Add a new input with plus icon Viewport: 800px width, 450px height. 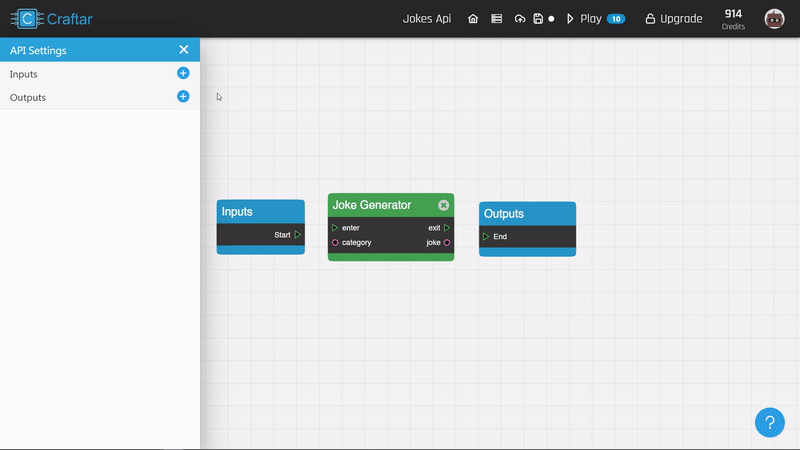pyautogui.click(x=183, y=74)
